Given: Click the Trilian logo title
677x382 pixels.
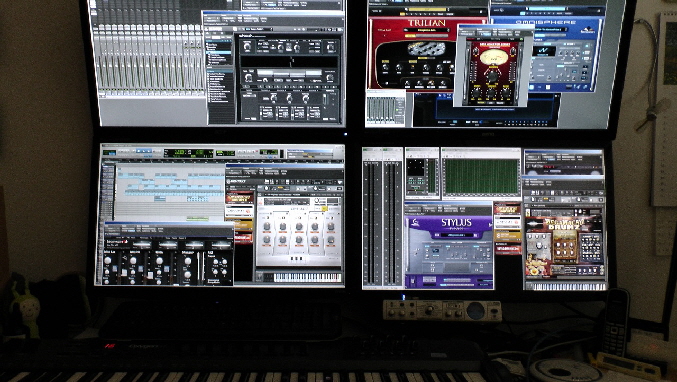Looking at the screenshot, I should coord(426,23).
